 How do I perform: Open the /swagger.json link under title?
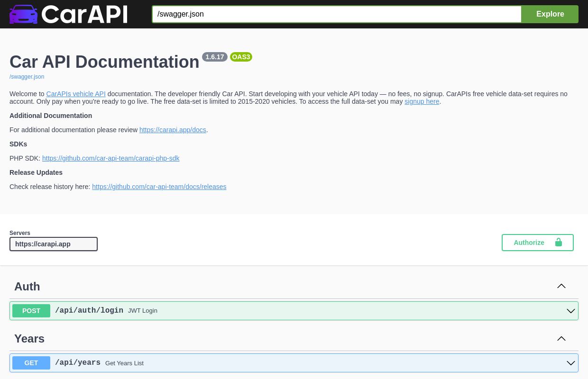[27, 77]
